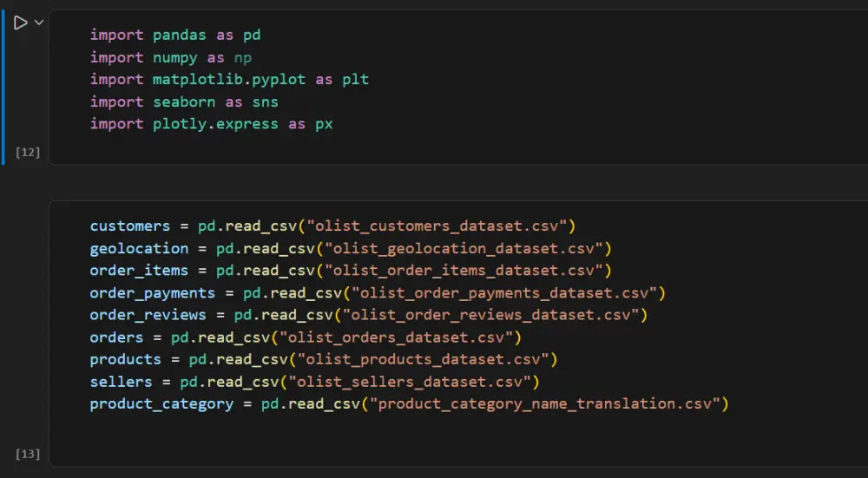
Task: Click the "olist_products_dataset.csv" string
Action: click(x=423, y=359)
